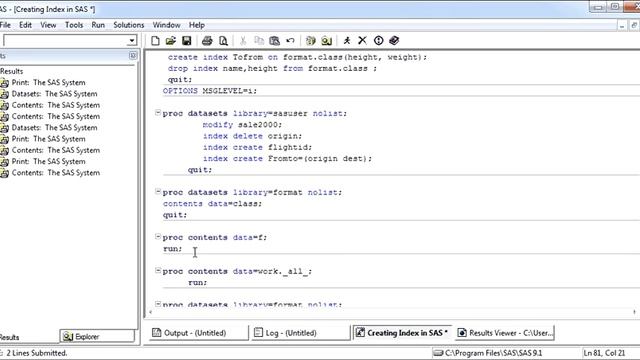Image resolution: width=640 pixels, height=360 pixels.
Task: Click the drop index name,height code line
Action: click(272, 68)
